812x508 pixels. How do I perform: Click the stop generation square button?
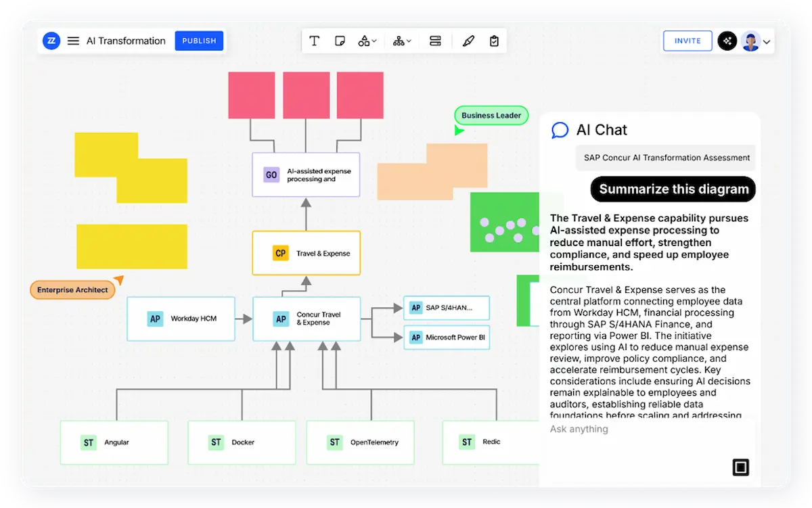(740, 467)
